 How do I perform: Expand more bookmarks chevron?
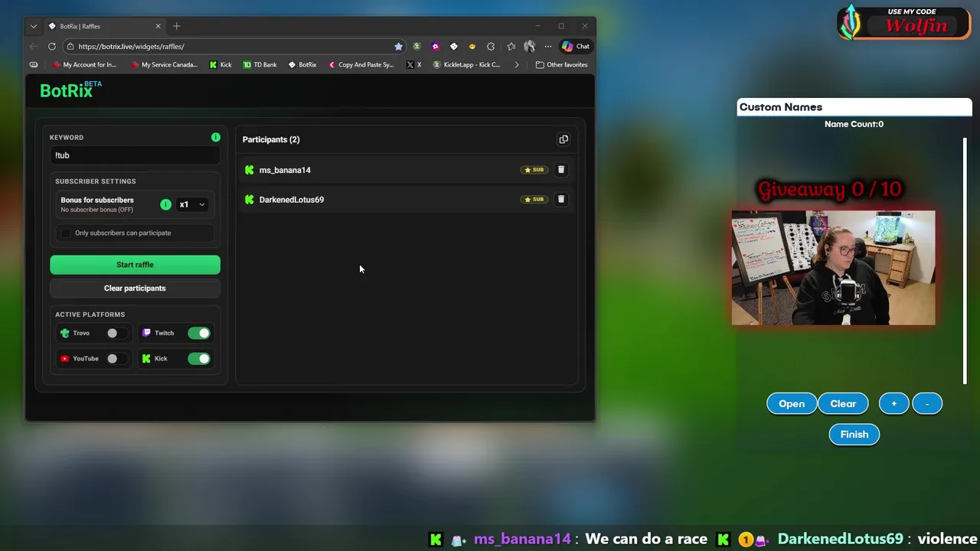pos(517,64)
